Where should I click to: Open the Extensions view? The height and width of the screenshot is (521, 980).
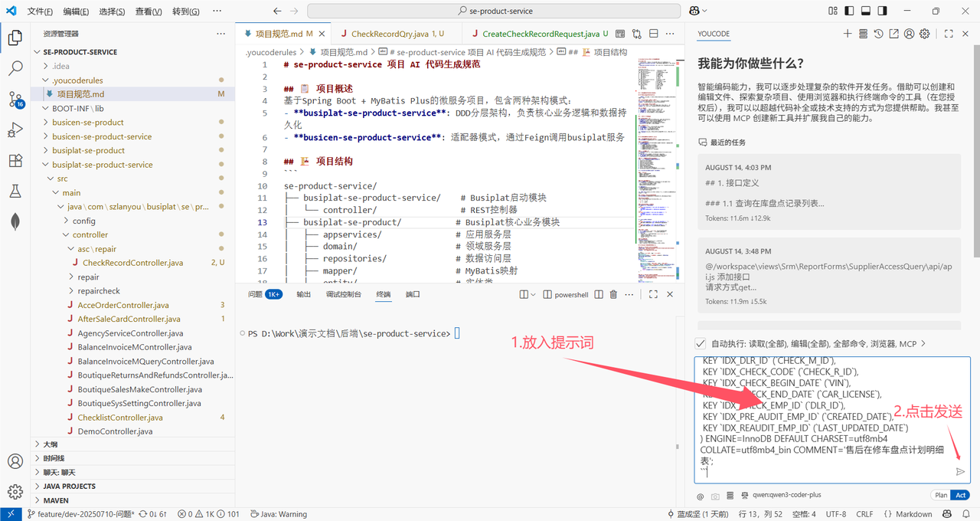(x=15, y=160)
